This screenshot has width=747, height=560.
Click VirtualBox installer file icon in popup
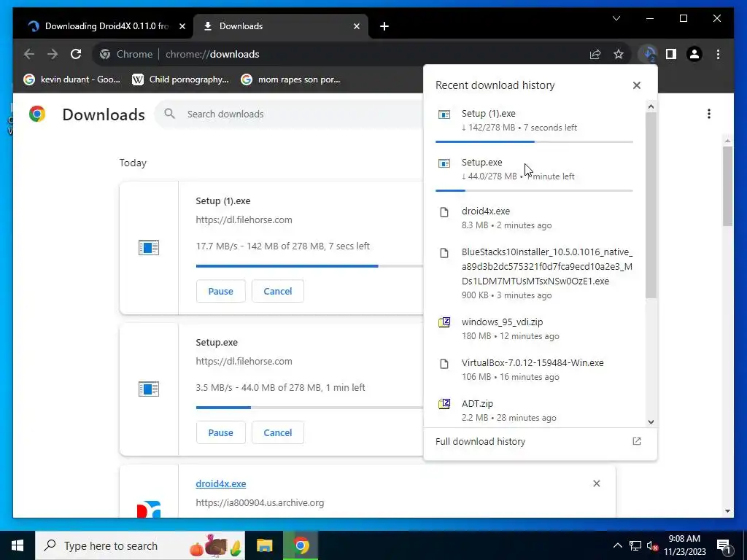click(x=444, y=364)
